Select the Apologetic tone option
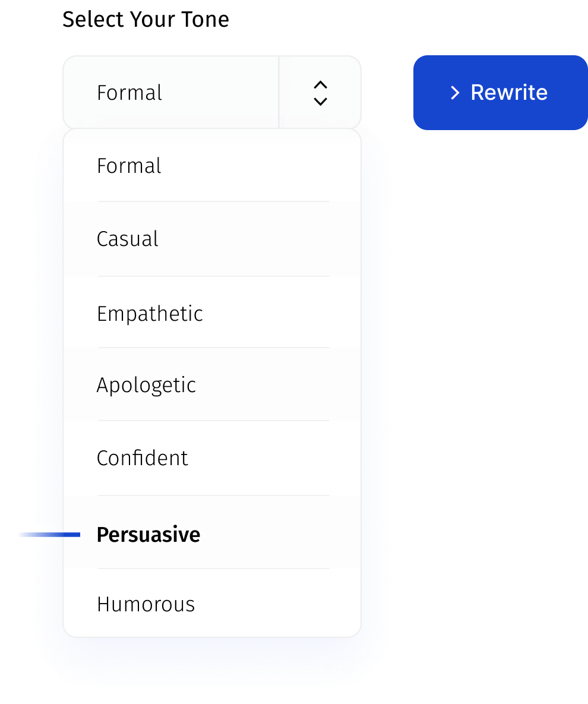 tap(146, 385)
